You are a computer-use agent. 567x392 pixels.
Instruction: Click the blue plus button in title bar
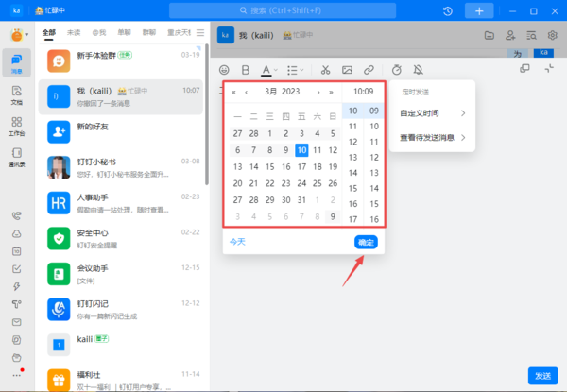(479, 10)
